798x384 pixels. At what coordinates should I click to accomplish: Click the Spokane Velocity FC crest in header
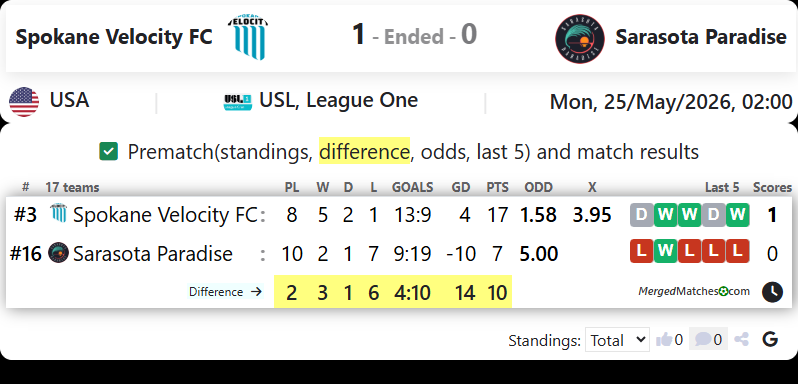point(249,37)
